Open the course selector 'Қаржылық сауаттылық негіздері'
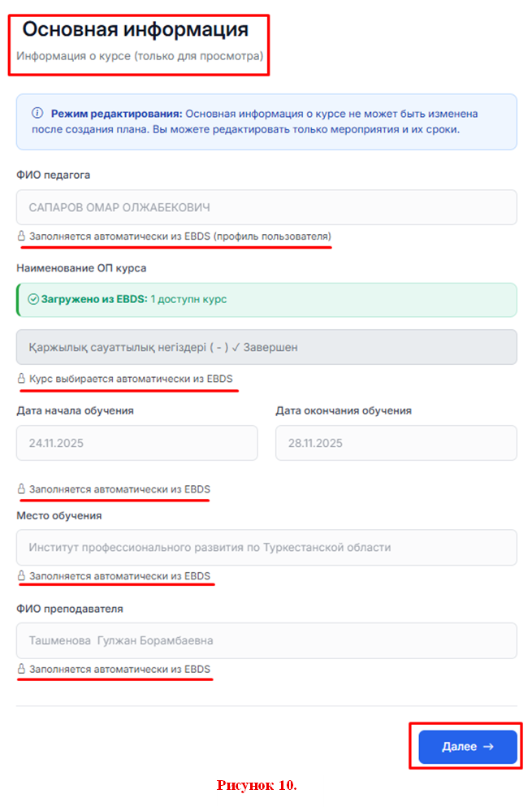The height and width of the screenshot is (807, 532). pyautogui.click(x=266, y=347)
